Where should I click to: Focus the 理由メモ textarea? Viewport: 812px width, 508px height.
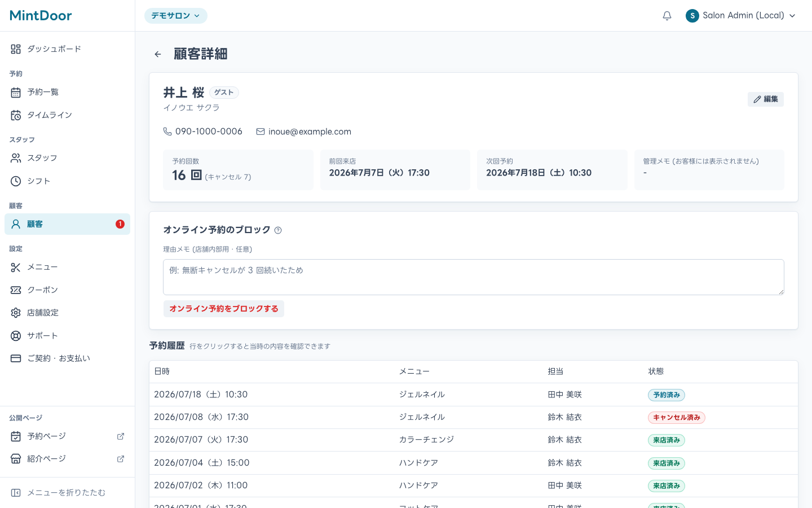pos(474,277)
